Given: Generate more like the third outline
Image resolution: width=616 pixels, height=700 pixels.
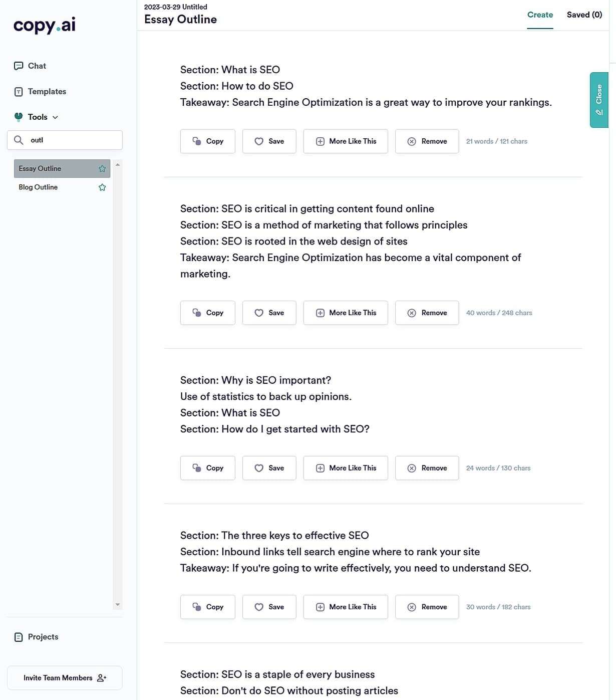Looking at the screenshot, I should (x=346, y=468).
